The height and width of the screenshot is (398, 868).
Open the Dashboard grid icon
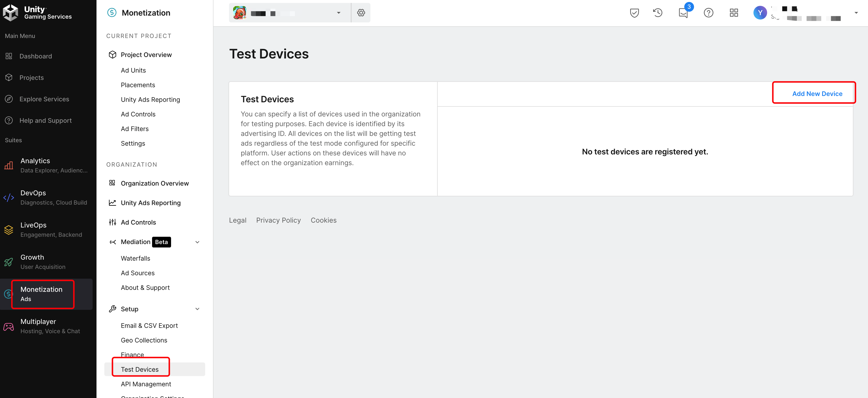9,56
